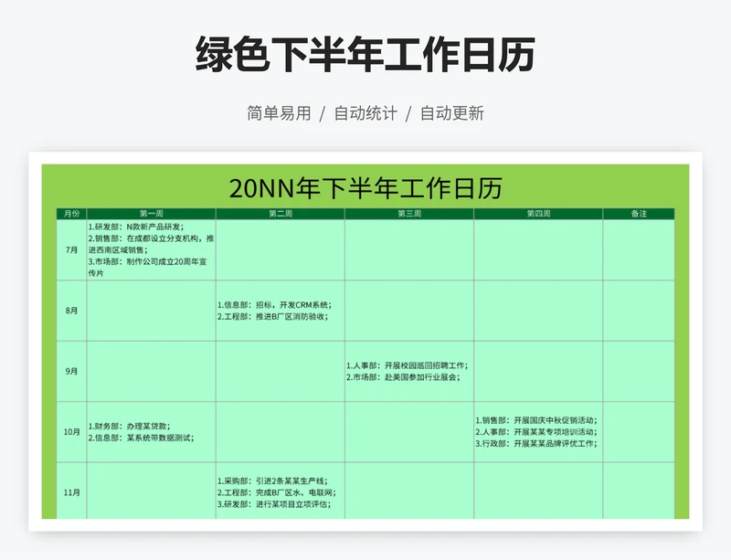Click the empty 10月 第二周 cell
This screenshot has height=560, width=731.
coord(281,432)
